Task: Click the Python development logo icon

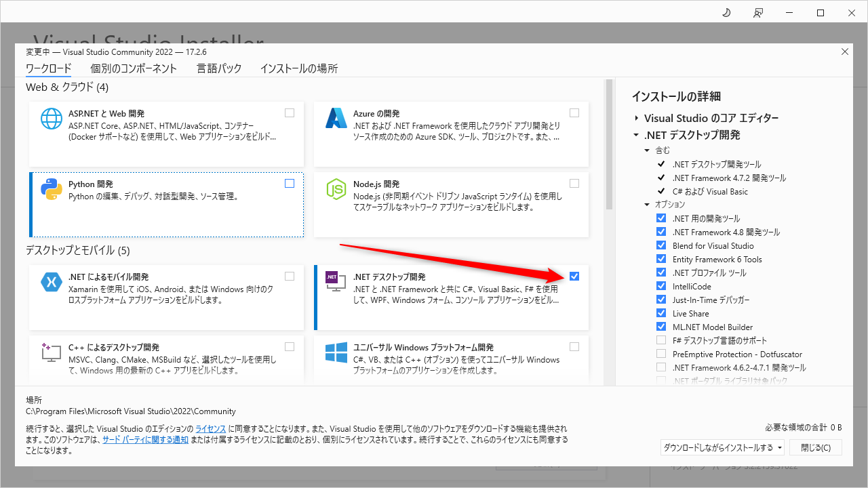Action: (x=52, y=189)
